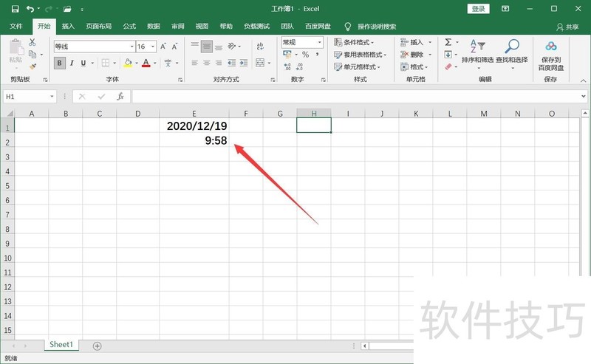
Task: Open the 格式 cells menu
Action: click(x=414, y=67)
